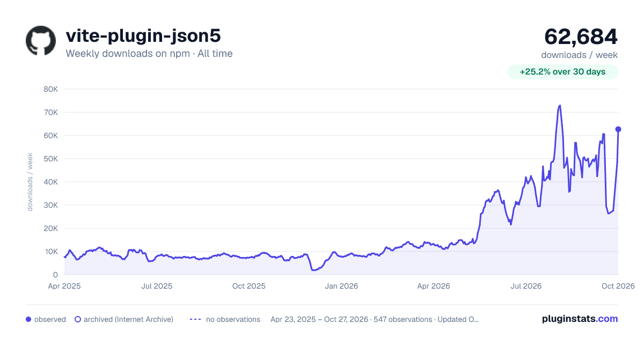Click the date range and observations footer text
Screen dimensions: 644x338
tap(375, 319)
